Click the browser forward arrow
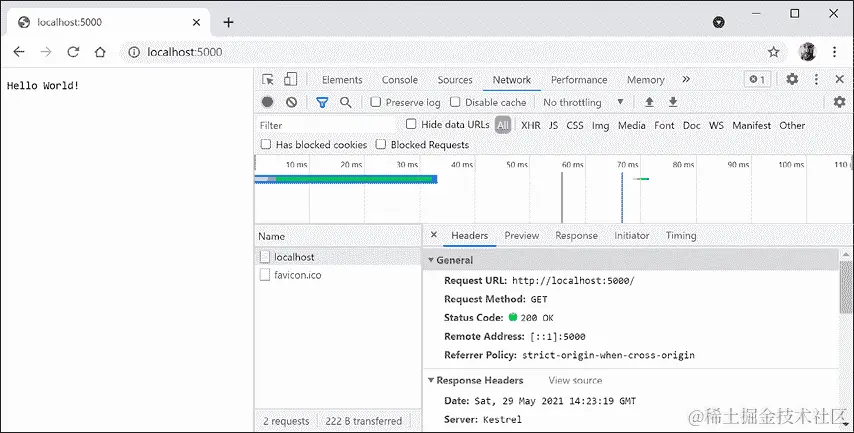Viewport: 854px width, 433px height. click(x=46, y=52)
